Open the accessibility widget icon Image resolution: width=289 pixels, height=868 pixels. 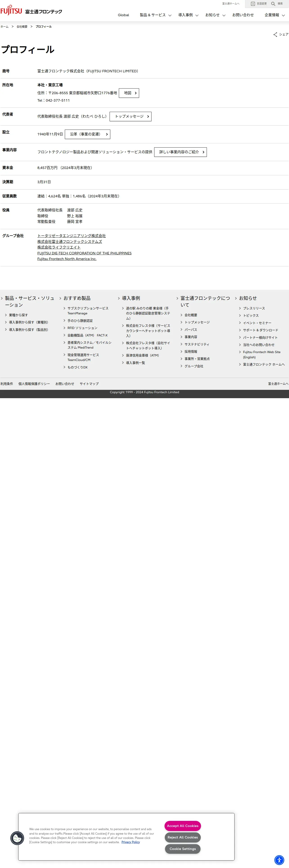(279, 860)
